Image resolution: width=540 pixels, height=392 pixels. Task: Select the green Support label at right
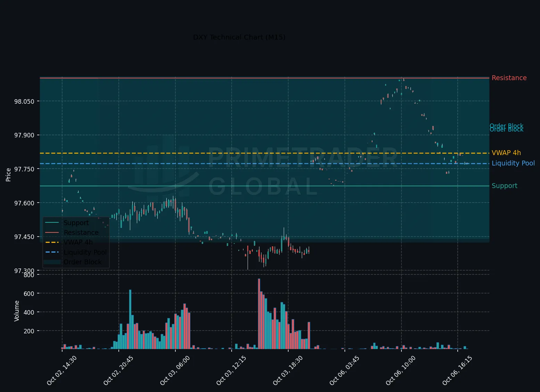[x=504, y=186]
